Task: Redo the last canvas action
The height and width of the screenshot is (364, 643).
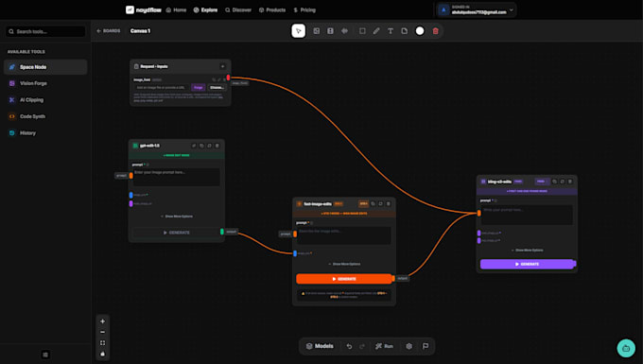Action: [362, 346]
